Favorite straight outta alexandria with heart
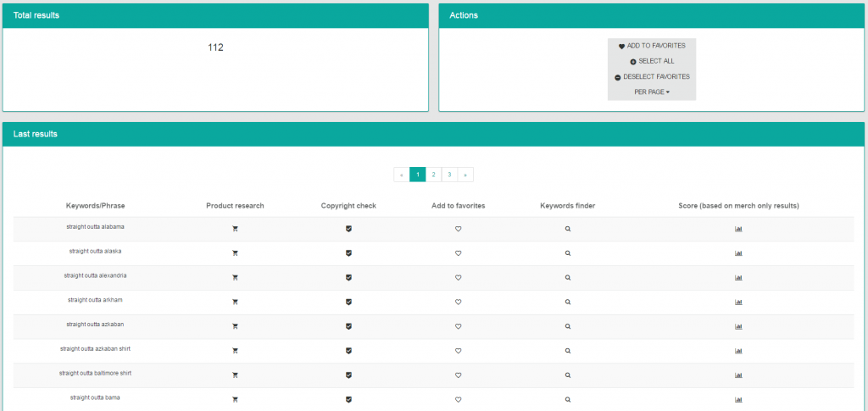The width and height of the screenshot is (868, 411). tap(458, 278)
